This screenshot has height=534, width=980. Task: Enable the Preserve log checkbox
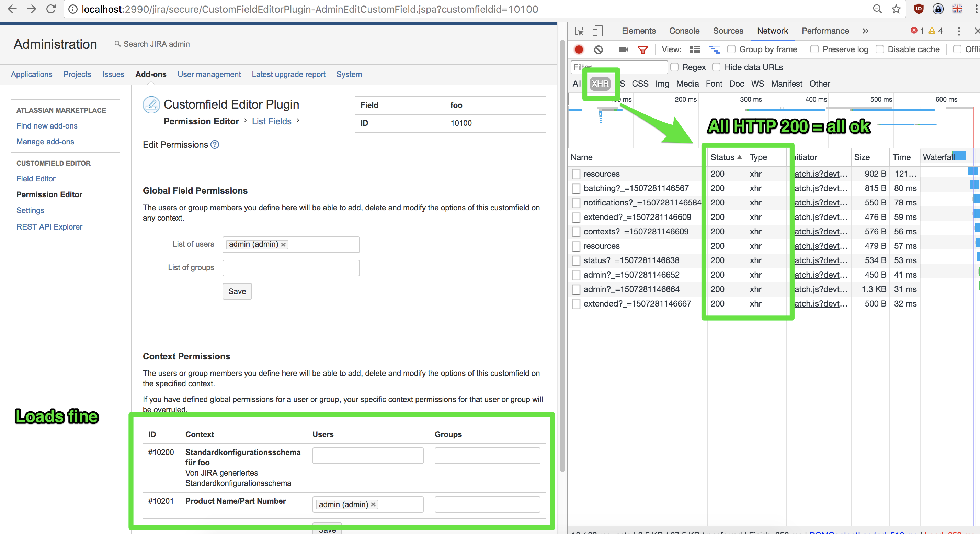pyautogui.click(x=814, y=49)
